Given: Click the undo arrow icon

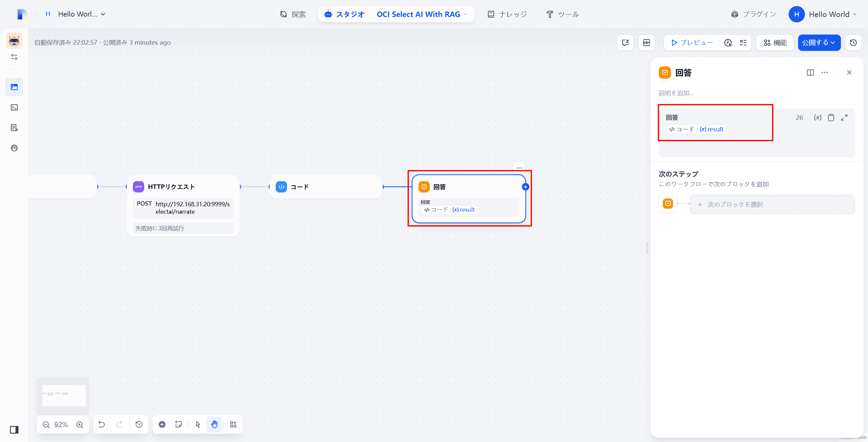Looking at the screenshot, I should point(101,424).
